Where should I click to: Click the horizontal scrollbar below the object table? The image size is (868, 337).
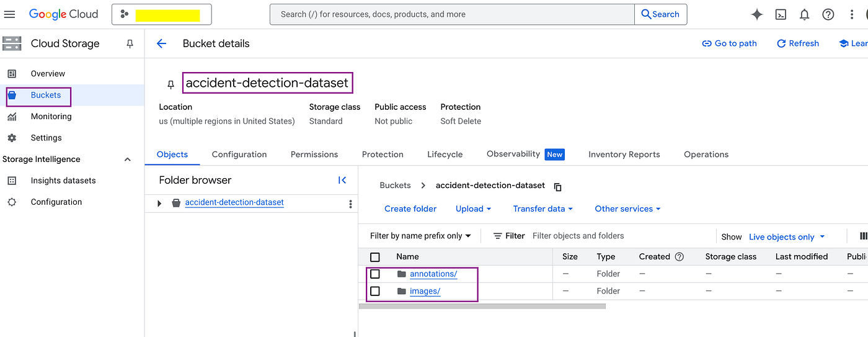coord(482,306)
